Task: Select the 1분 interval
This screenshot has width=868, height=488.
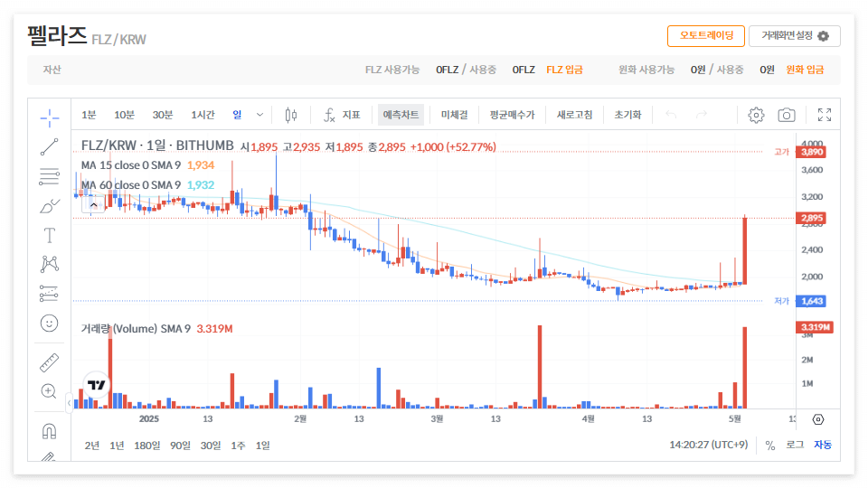Action: tap(89, 115)
